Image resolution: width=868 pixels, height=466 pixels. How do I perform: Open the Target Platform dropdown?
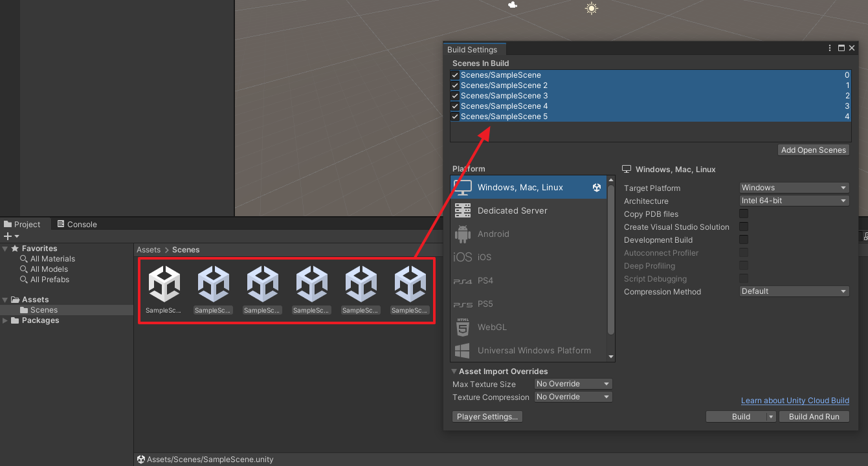tap(794, 188)
